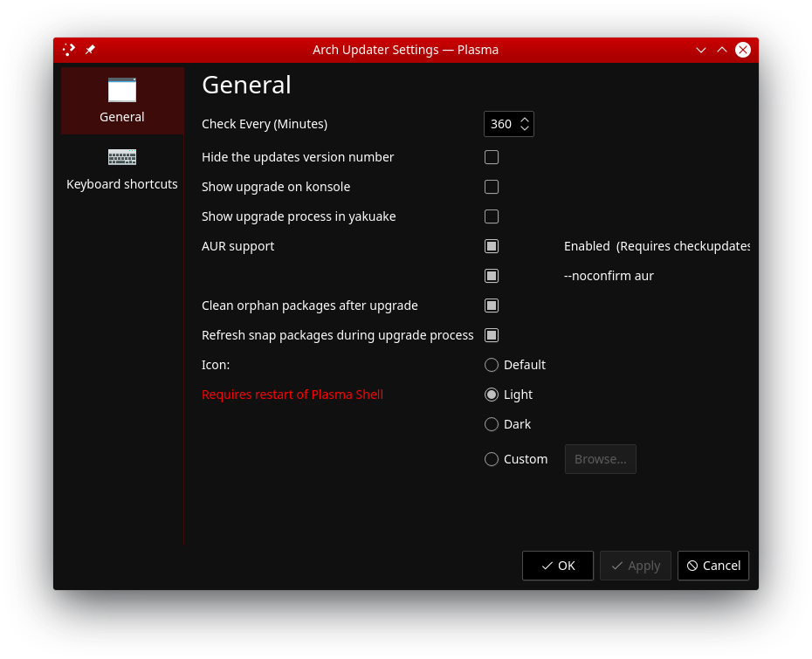This screenshot has width=812, height=659.
Task: Select the General sidebar section
Action: (122, 100)
